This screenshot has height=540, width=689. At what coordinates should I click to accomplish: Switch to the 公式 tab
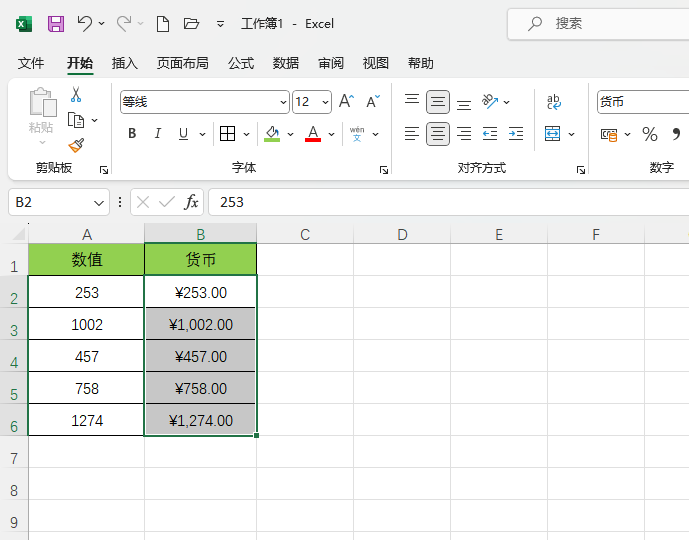point(241,63)
